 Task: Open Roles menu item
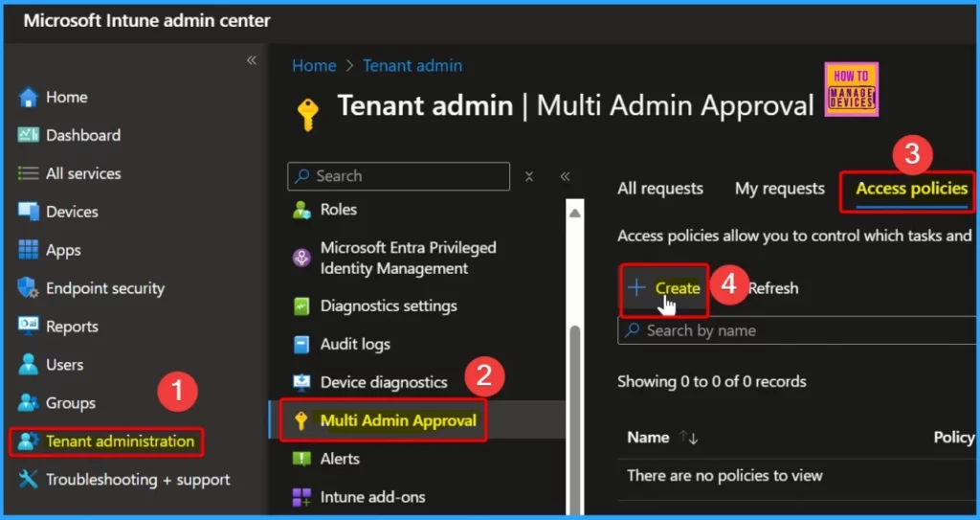(338, 210)
